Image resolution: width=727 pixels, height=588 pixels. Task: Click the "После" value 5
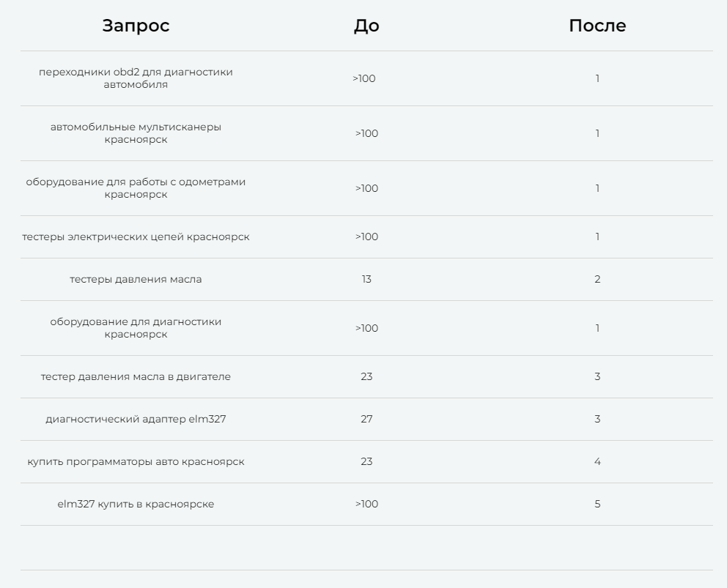(597, 504)
